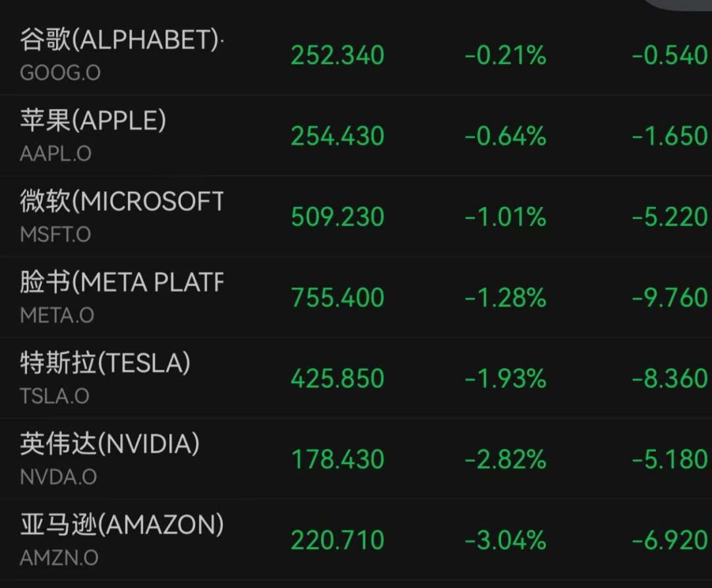Select NVIDIA's -5.180 change amount
The width and height of the screenshot is (712, 588).
[670, 460]
